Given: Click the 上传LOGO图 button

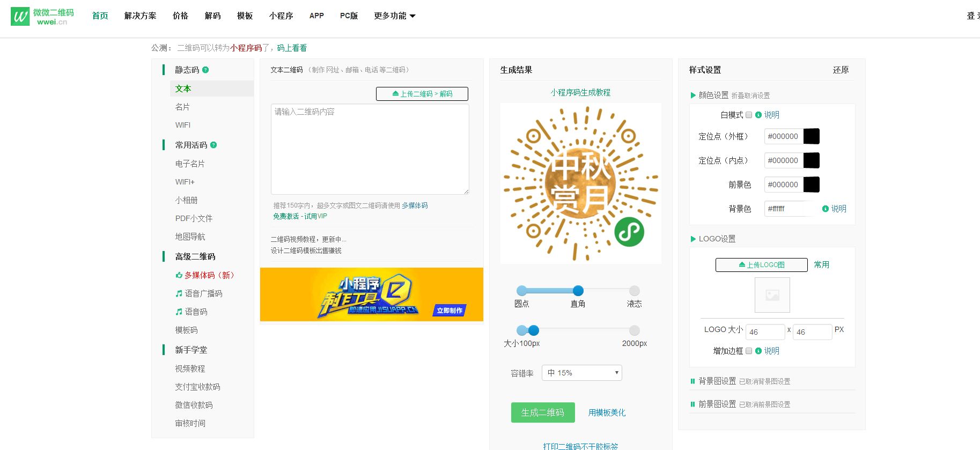Looking at the screenshot, I should click(x=762, y=265).
